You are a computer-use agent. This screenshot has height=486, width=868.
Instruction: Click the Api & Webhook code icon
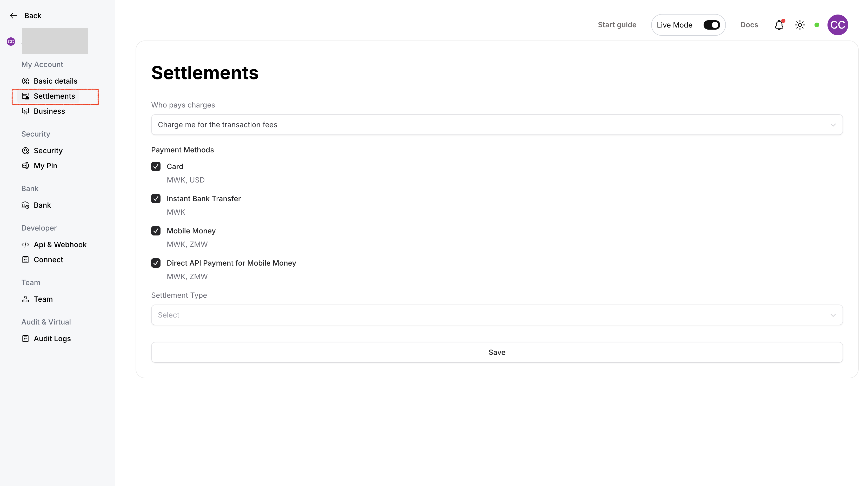click(x=25, y=245)
